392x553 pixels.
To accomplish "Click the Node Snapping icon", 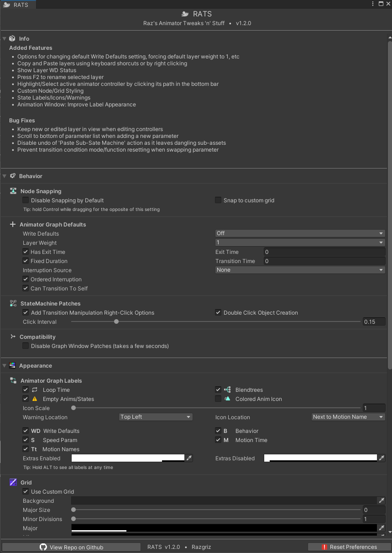I will point(13,191).
